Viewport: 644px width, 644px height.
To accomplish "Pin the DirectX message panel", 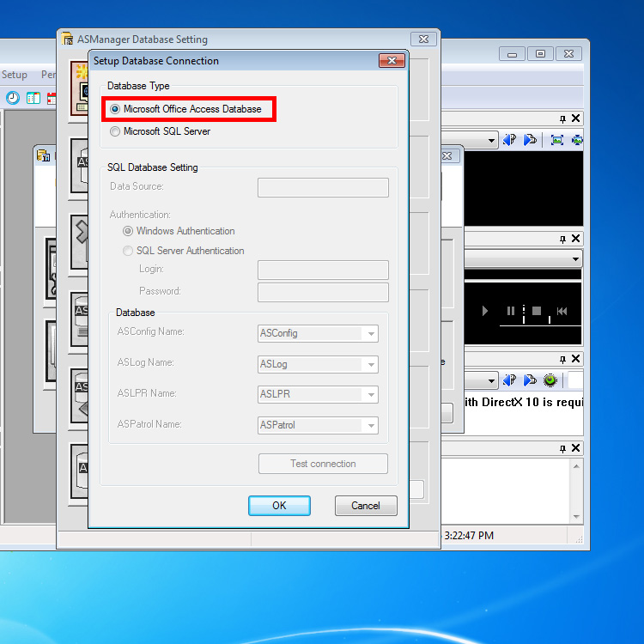I will (562, 360).
